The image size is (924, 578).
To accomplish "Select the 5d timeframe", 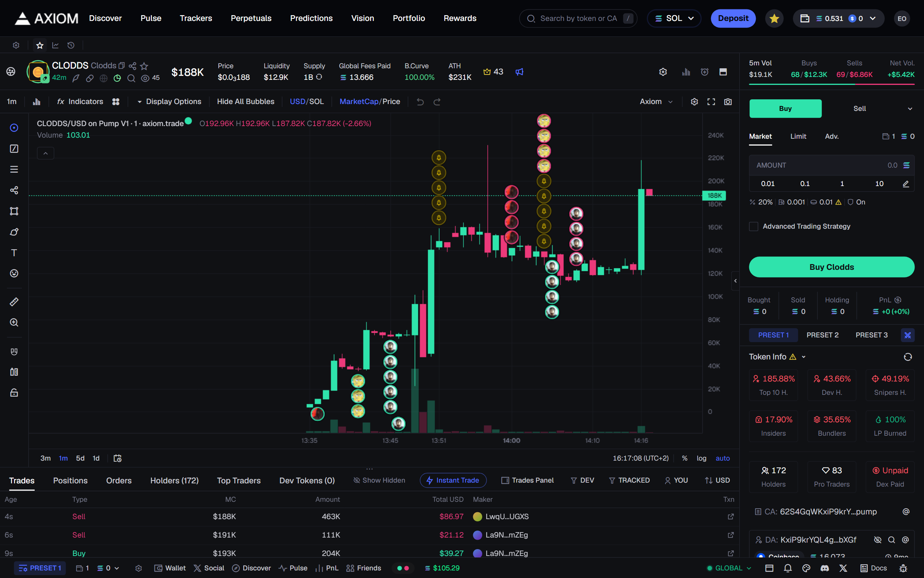I will (x=80, y=458).
